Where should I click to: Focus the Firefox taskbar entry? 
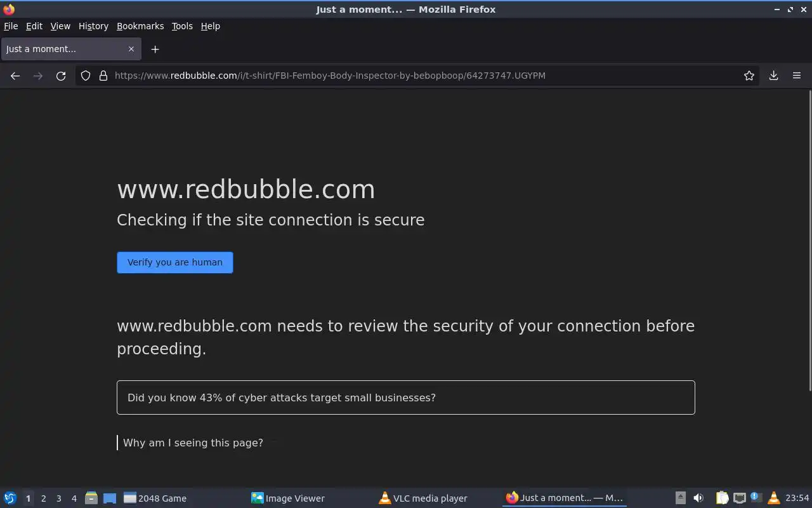pos(565,498)
